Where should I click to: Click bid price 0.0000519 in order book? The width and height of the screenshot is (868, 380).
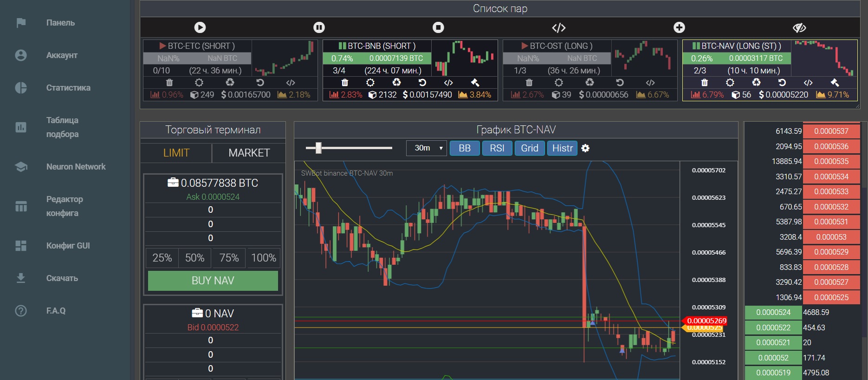click(773, 373)
